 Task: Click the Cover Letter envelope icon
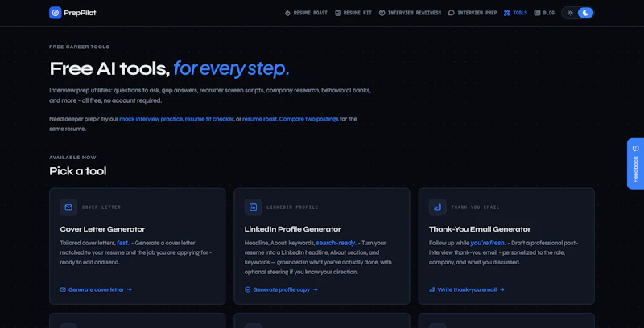tap(68, 207)
